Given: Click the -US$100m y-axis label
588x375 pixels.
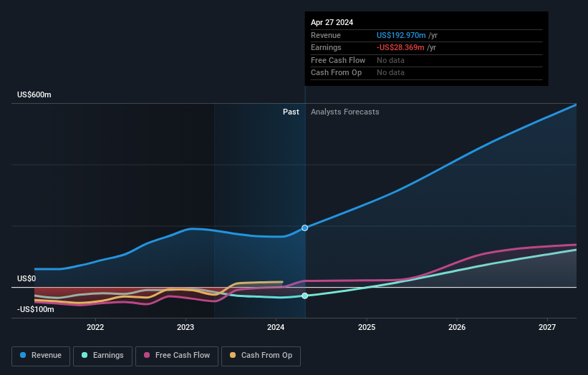Looking at the screenshot, I should point(36,309).
